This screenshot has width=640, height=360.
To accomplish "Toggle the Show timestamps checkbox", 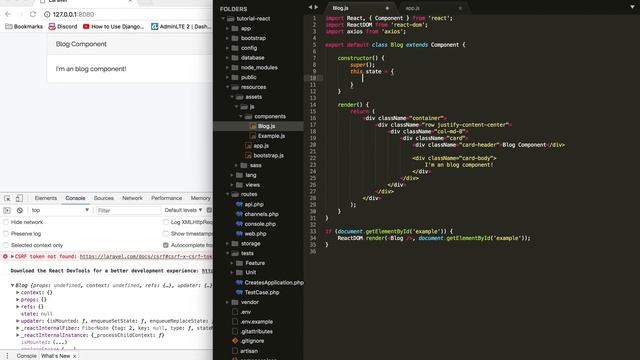I will 166,233.
